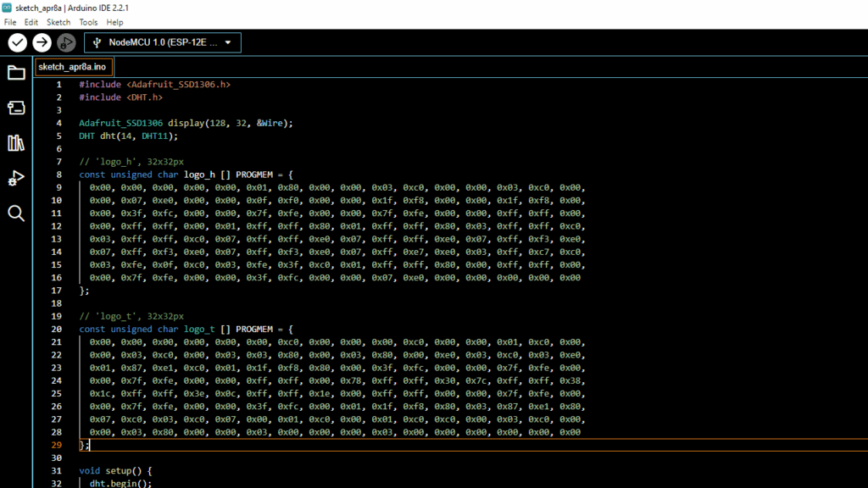Expand the board selector dropdown arrow

point(228,42)
